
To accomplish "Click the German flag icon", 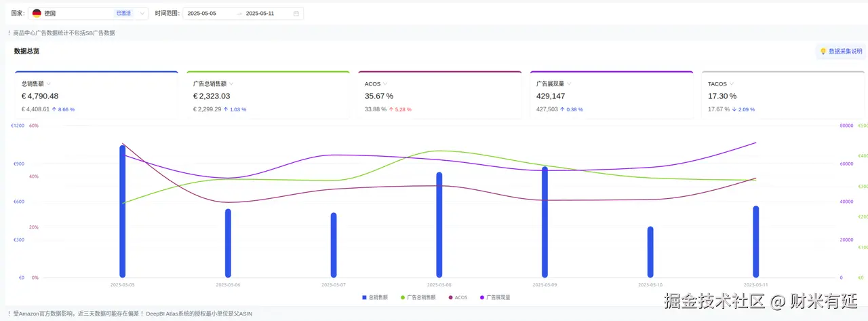I will coord(37,14).
